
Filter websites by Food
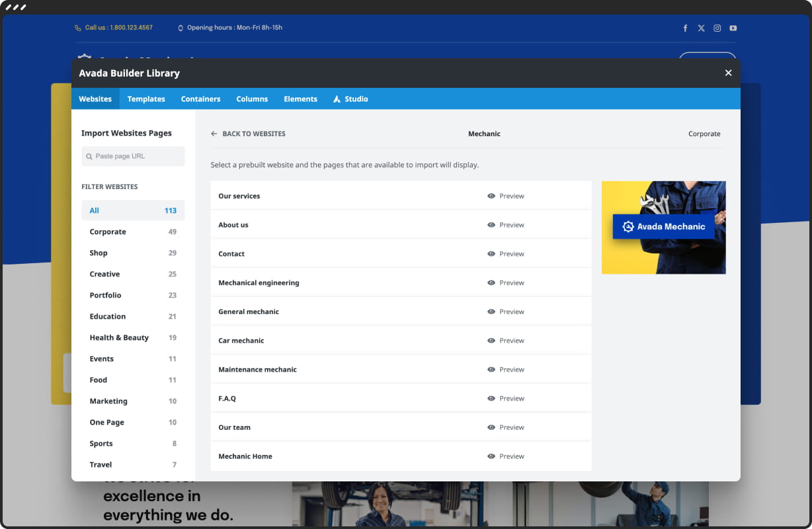[133, 380]
